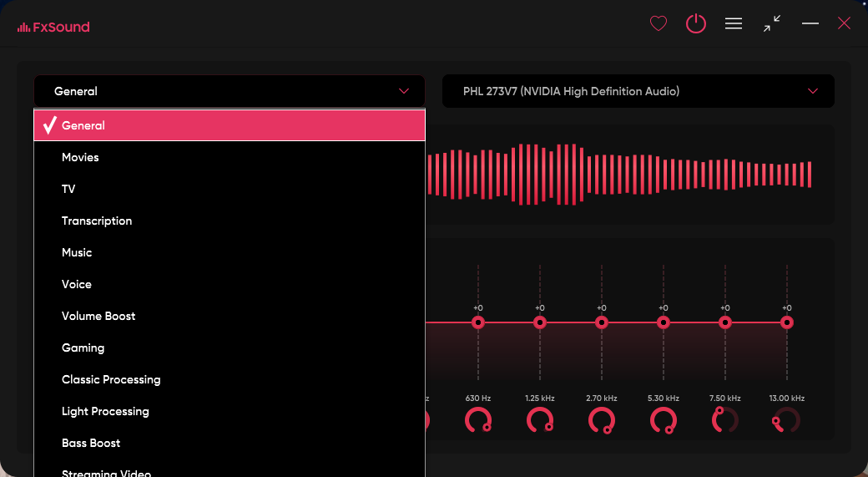Click the 5.30 kHz frequency knob
Image resolution: width=868 pixels, height=477 pixels.
pos(664,420)
